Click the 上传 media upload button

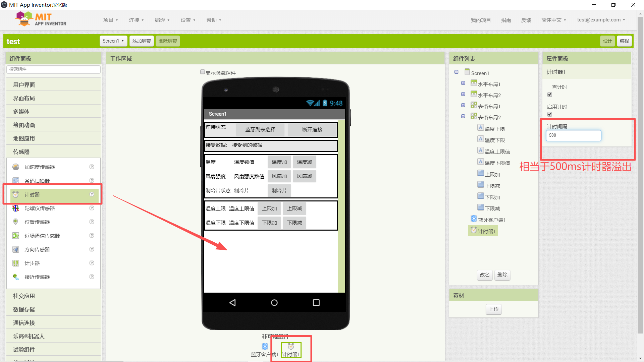tap(493, 309)
